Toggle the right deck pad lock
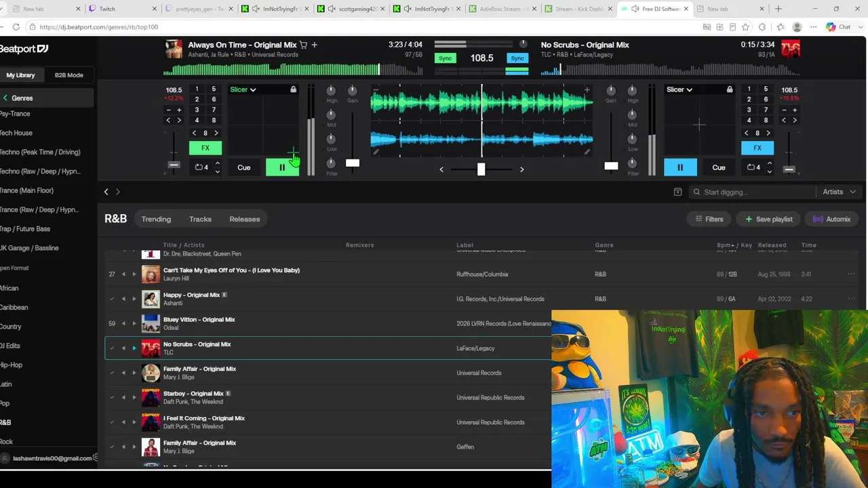Screen dimensions: 868x488 730,89
